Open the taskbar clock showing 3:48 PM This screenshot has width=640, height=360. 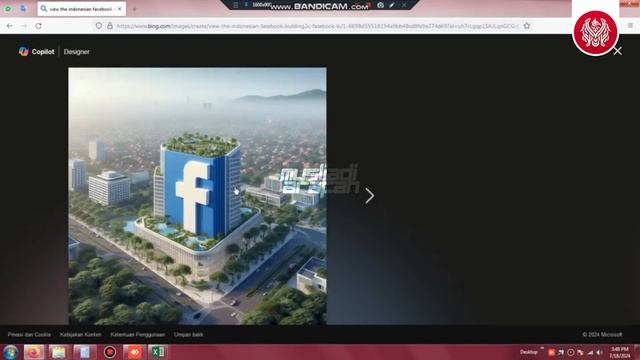click(x=620, y=352)
